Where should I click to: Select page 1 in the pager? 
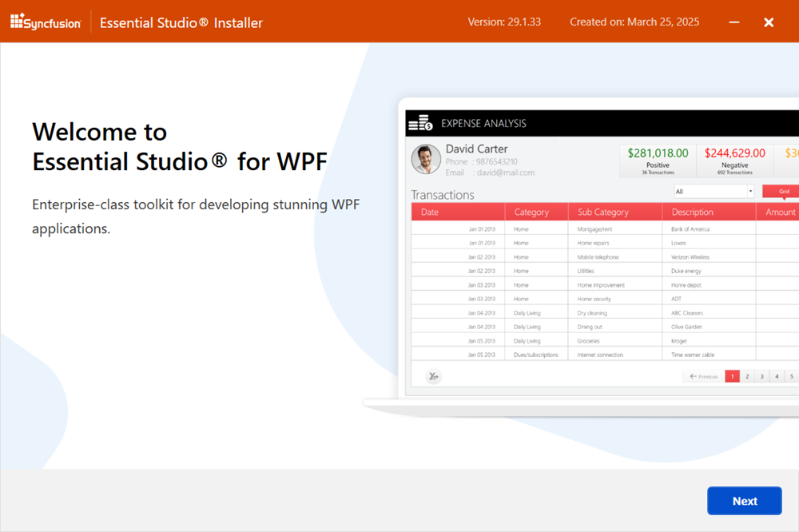[x=732, y=376]
